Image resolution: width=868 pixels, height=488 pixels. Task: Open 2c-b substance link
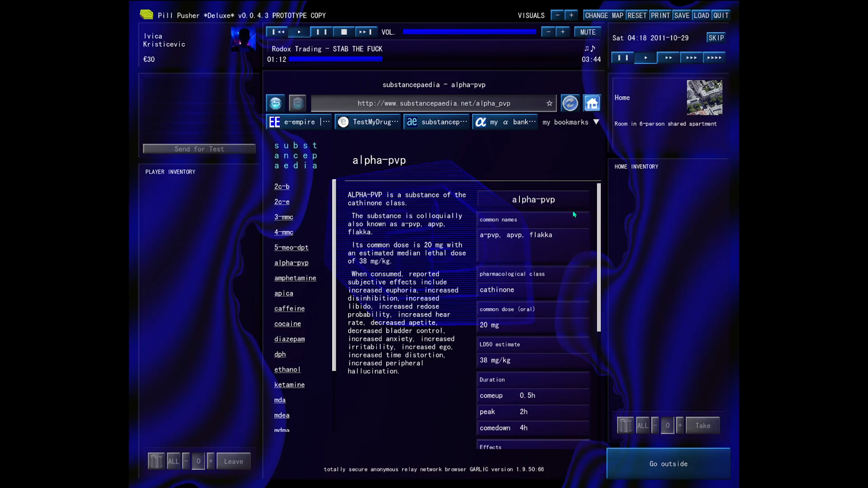click(x=282, y=186)
